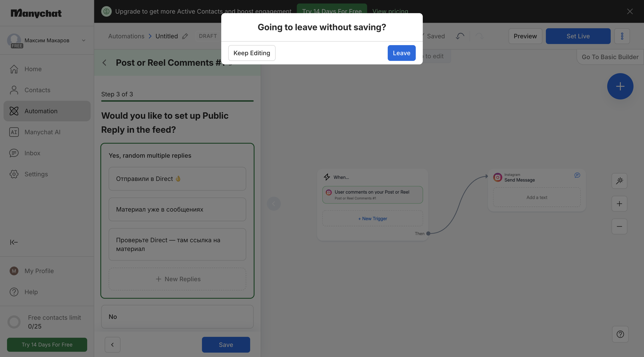Click Go To Basic Builder
Image resolution: width=644 pixels, height=357 pixels.
pyautogui.click(x=610, y=57)
